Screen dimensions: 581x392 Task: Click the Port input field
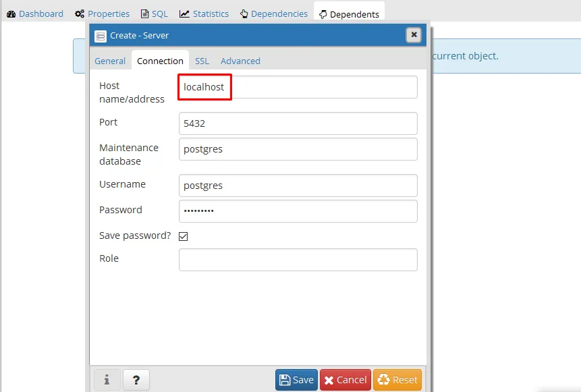(298, 123)
